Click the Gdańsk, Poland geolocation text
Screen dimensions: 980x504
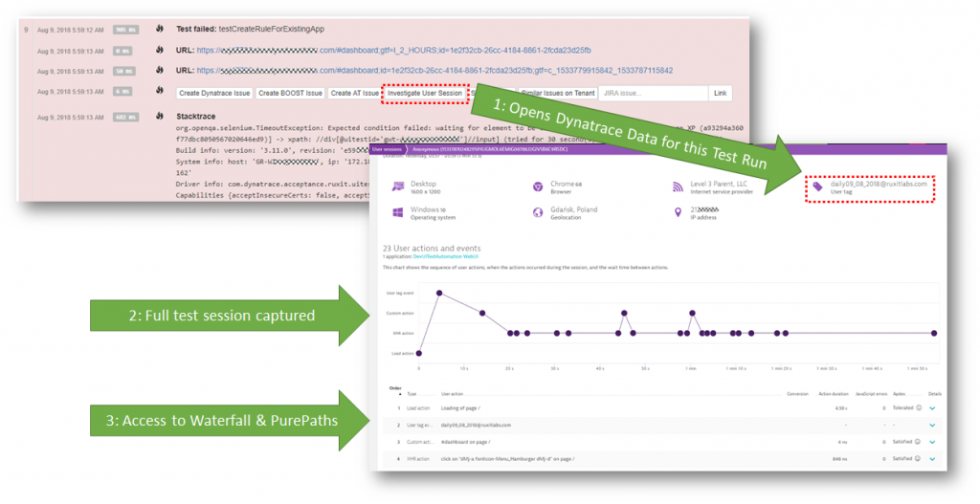[x=574, y=209]
